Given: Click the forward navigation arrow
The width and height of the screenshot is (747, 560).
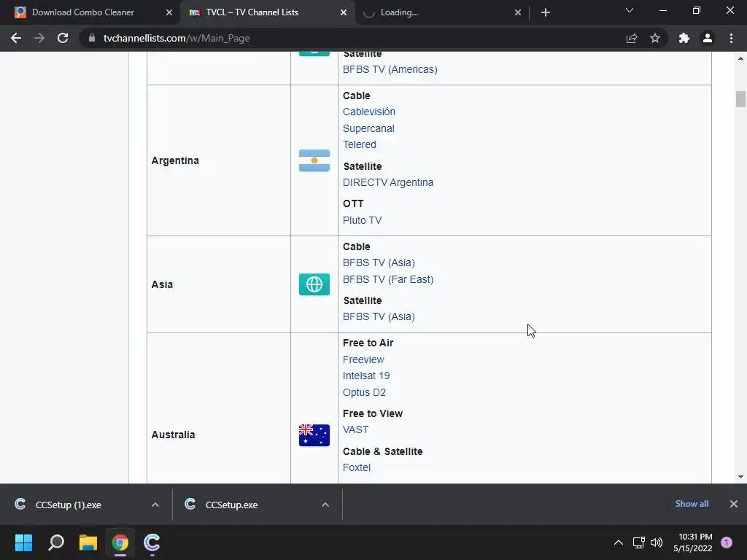Looking at the screenshot, I should pyautogui.click(x=39, y=38).
